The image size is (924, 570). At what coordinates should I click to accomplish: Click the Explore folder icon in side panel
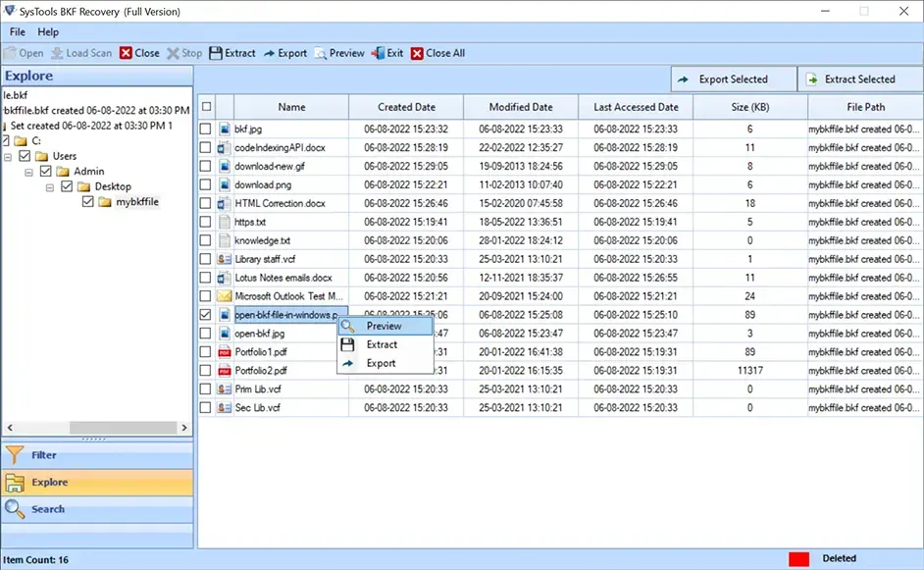(15, 482)
